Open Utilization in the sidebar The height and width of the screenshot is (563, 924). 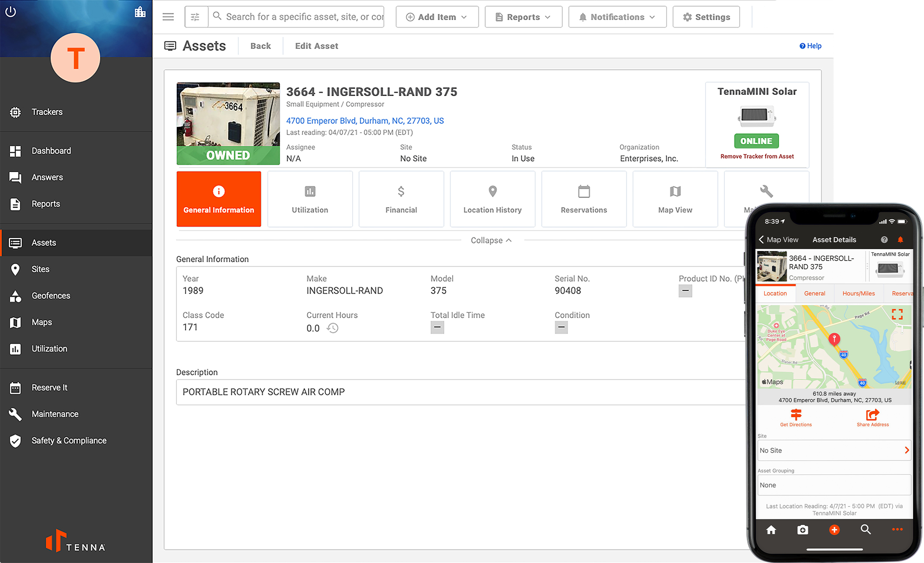point(76,349)
